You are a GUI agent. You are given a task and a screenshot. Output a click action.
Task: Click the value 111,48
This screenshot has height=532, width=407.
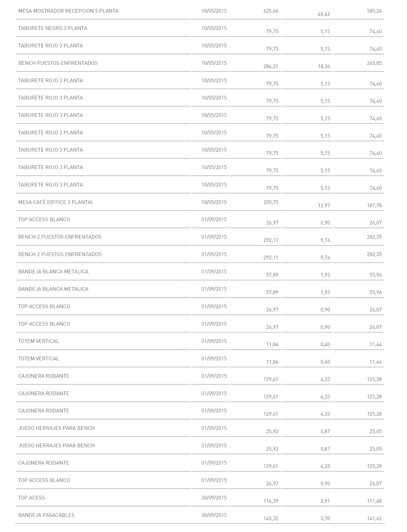[374, 501]
